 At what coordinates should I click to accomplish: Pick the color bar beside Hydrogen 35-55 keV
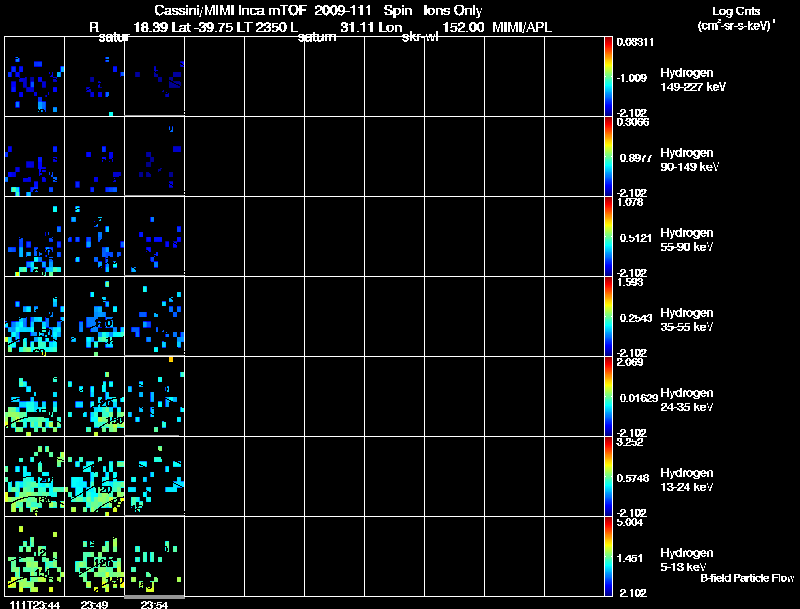[608, 317]
